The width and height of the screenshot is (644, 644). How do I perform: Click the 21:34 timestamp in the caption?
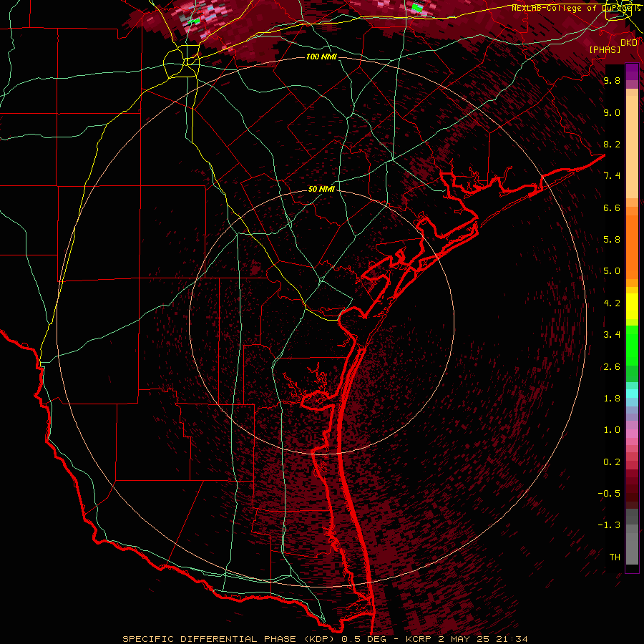(513, 639)
